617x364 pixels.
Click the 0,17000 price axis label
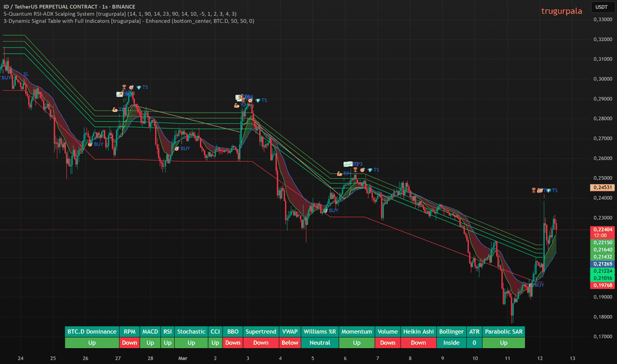pyautogui.click(x=603, y=336)
